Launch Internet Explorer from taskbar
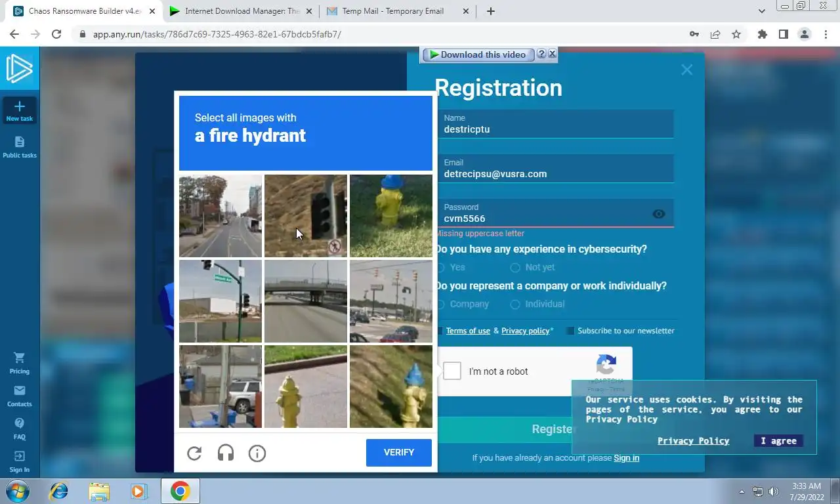The width and height of the screenshot is (840, 504). tap(59, 491)
